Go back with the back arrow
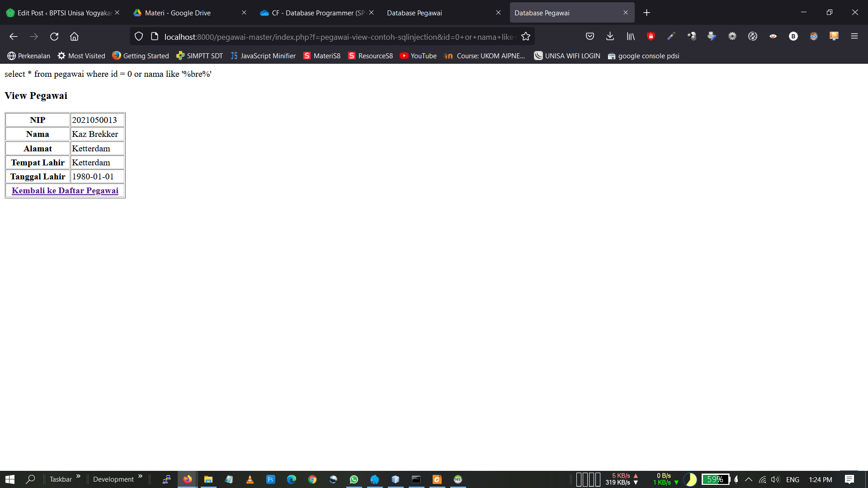 [14, 37]
